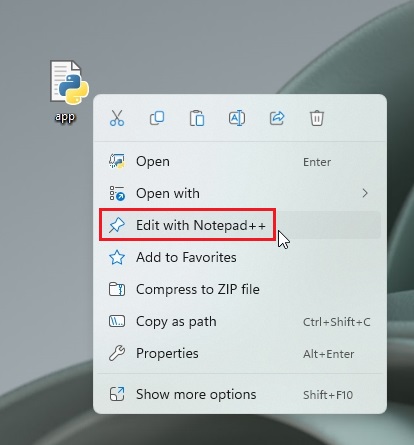The height and width of the screenshot is (445, 414).
Task: Select the app Python file icon
Action: [x=69, y=82]
